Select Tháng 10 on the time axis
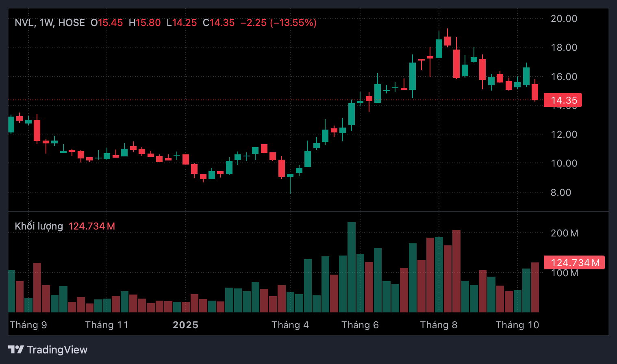Viewport: 617px width, 364px height. 517,325
